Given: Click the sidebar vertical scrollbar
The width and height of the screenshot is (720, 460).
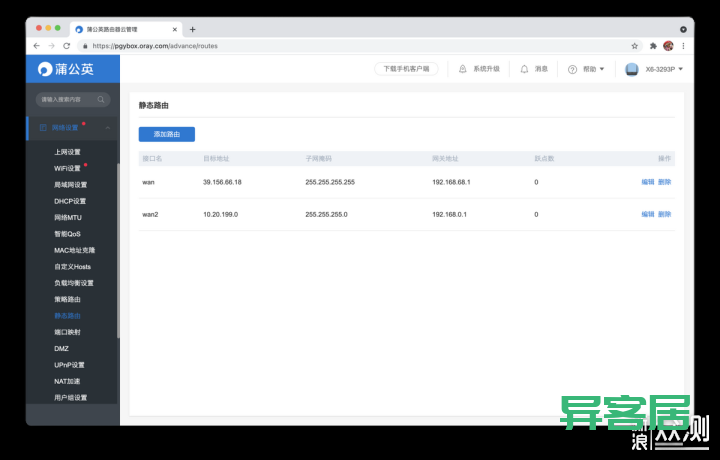Looking at the screenshot, I should [x=118, y=251].
